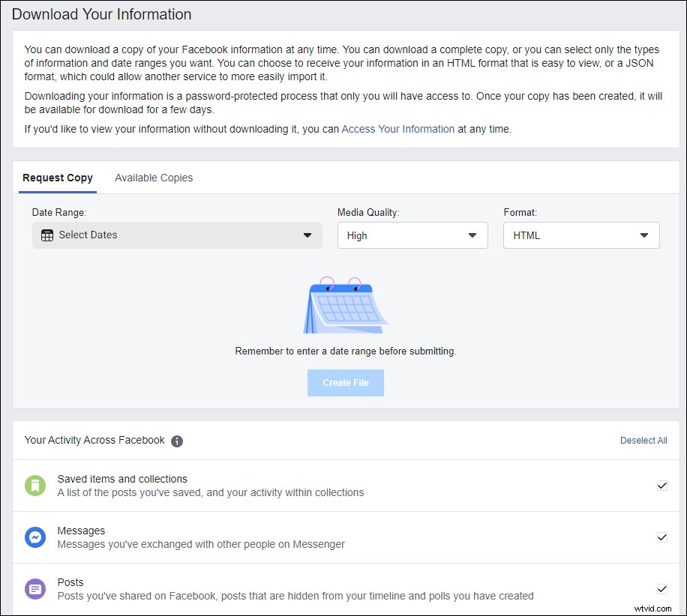Click the HTML value in the Format field
Image resolution: width=687 pixels, height=616 pixels.
click(526, 235)
